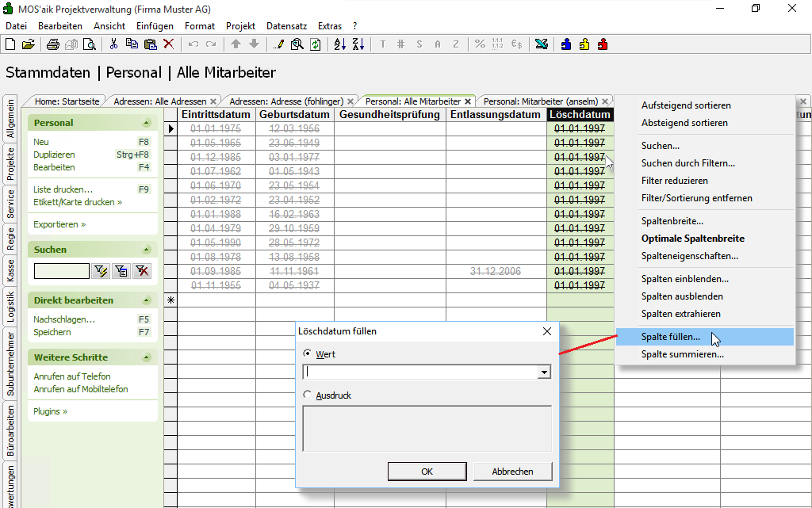Switch to Home: Startseite tab

(67, 101)
